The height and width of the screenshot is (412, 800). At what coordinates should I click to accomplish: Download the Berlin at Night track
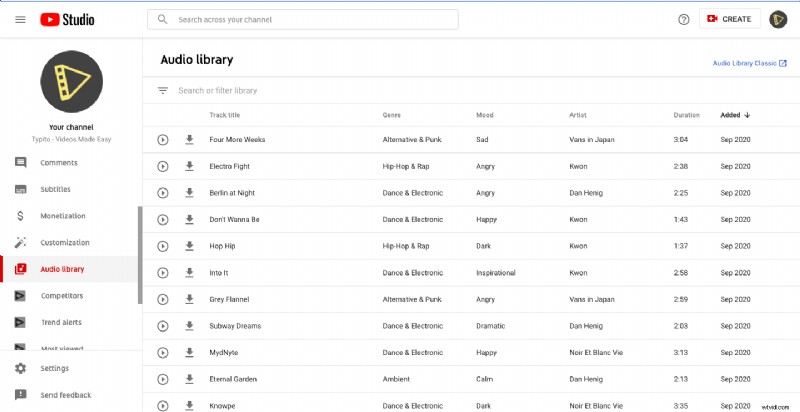click(x=189, y=193)
